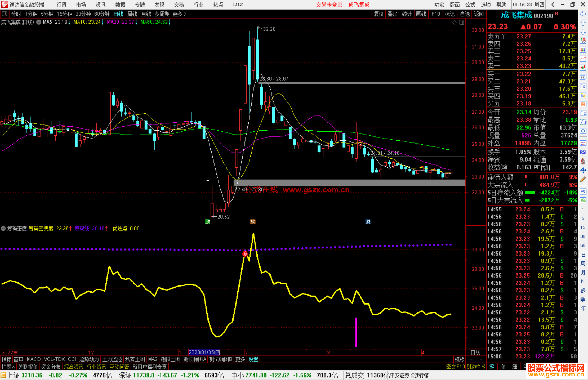Click the 2023/01/05 date marker on time axis
This screenshot has width=588, height=380.
pyautogui.click(x=204, y=352)
